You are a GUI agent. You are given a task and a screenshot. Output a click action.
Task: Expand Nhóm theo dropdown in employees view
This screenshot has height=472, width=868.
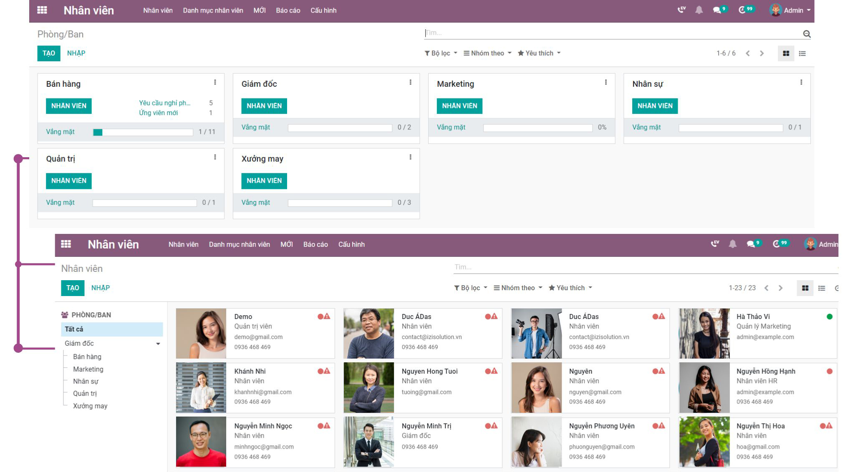point(518,288)
